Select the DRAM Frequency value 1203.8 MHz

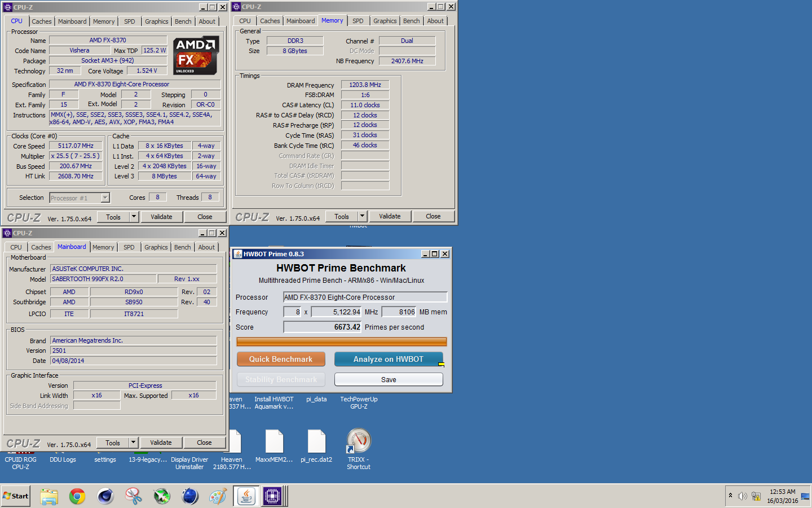(365, 85)
